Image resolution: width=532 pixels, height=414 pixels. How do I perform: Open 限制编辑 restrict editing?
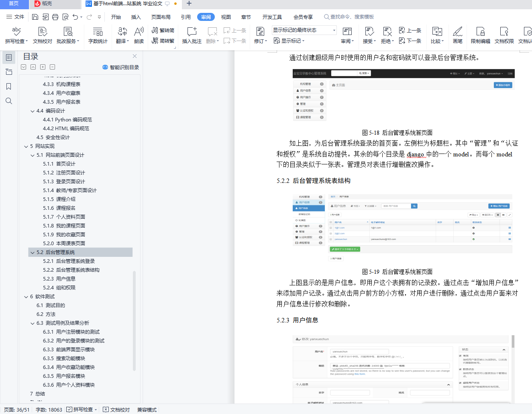click(x=480, y=35)
